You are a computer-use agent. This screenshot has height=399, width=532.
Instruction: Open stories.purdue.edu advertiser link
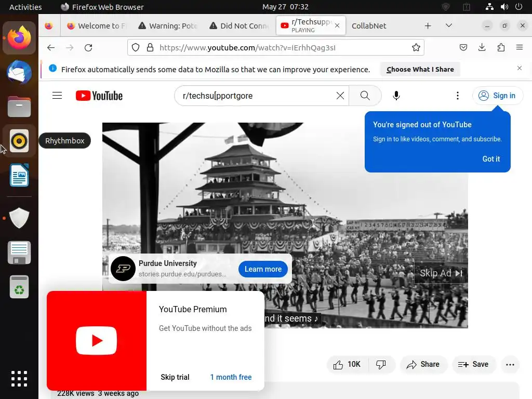pyautogui.click(x=182, y=274)
